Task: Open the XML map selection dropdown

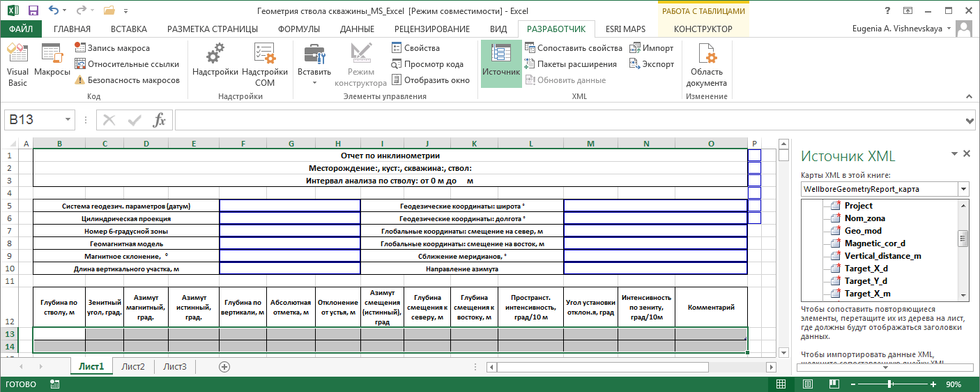Action: click(x=963, y=189)
